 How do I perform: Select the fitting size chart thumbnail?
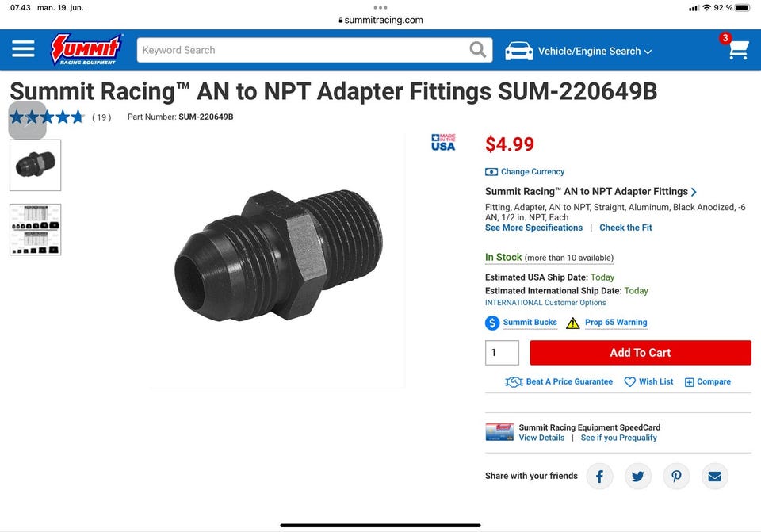point(35,230)
